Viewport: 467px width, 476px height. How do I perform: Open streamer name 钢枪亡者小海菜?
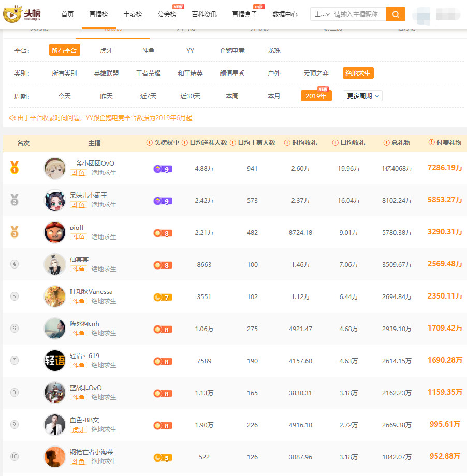[x=92, y=452]
